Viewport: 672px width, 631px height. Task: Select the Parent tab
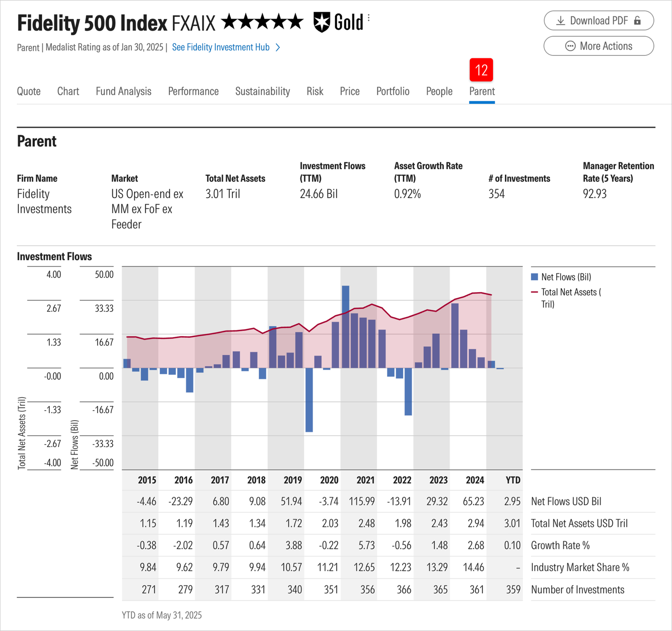482,91
